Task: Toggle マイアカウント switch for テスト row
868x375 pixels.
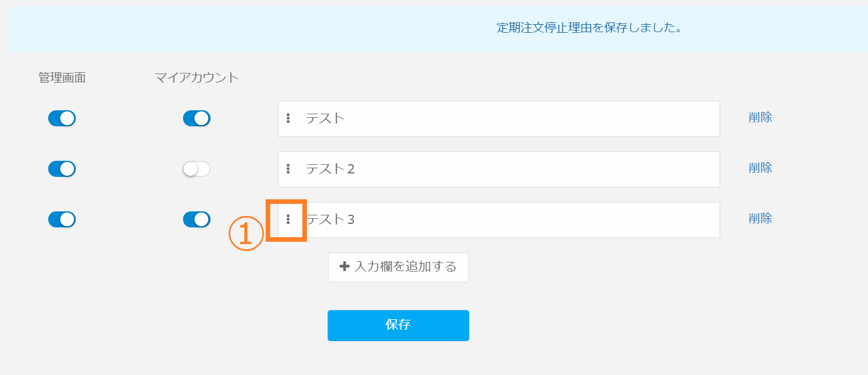Action: [197, 118]
